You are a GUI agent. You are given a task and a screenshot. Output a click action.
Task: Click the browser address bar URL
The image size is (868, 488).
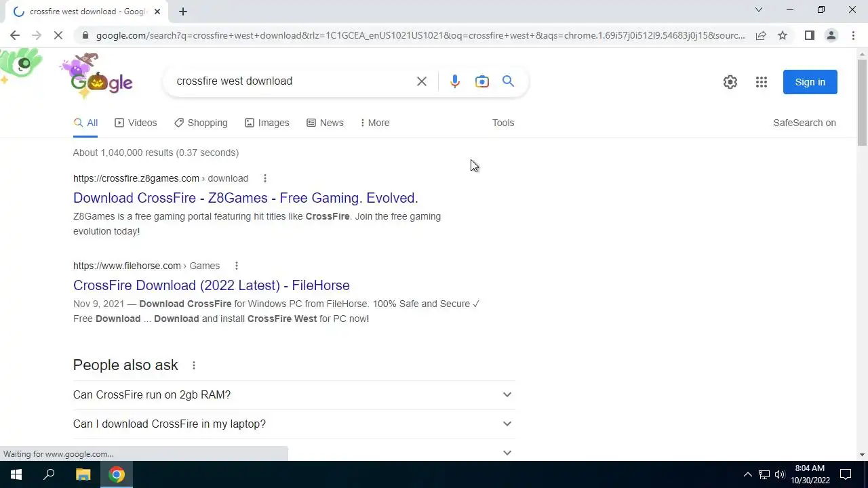pos(420,35)
